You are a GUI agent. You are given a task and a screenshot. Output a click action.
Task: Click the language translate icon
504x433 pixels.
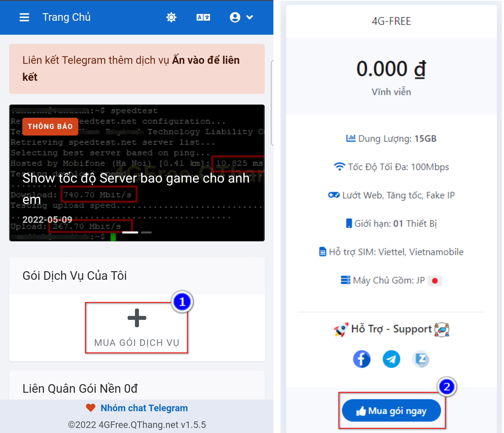pos(203,17)
